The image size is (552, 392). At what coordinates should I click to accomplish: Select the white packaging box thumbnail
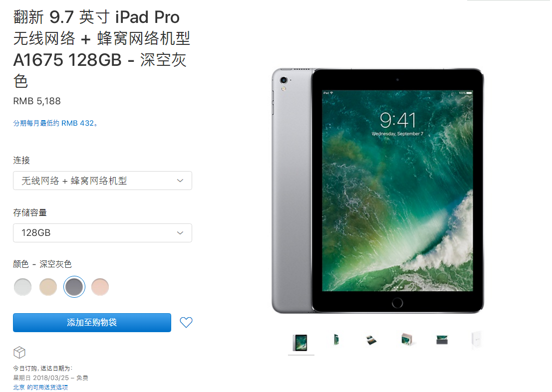click(476, 340)
